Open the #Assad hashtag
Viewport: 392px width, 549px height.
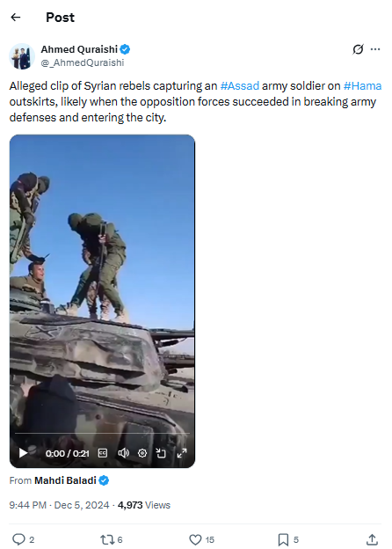tap(240, 86)
